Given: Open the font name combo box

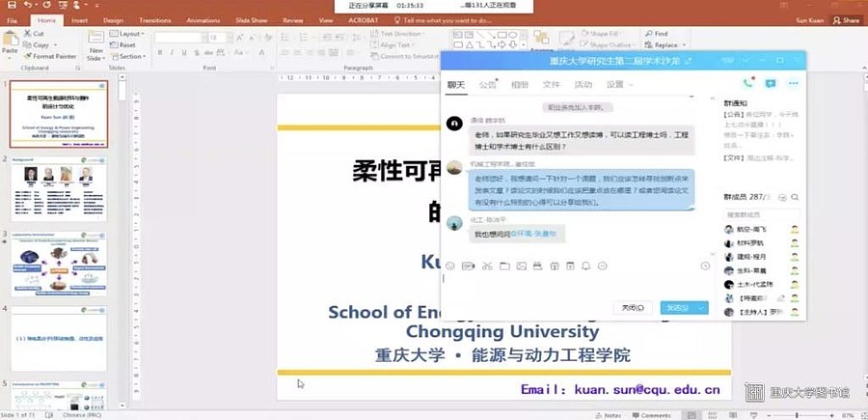Looking at the screenshot, I should point(180,38).
